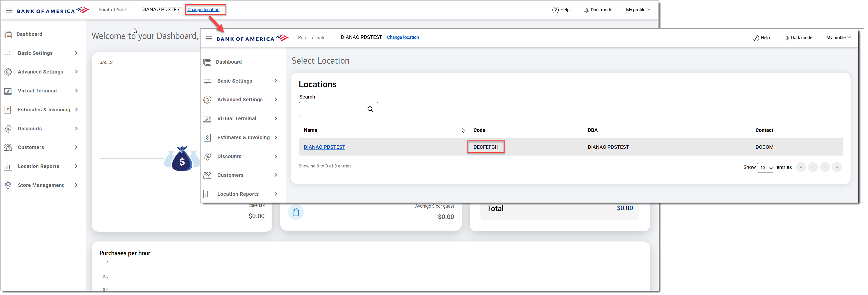
Task: Go to first page of location entries
Action: click(801, 167)
